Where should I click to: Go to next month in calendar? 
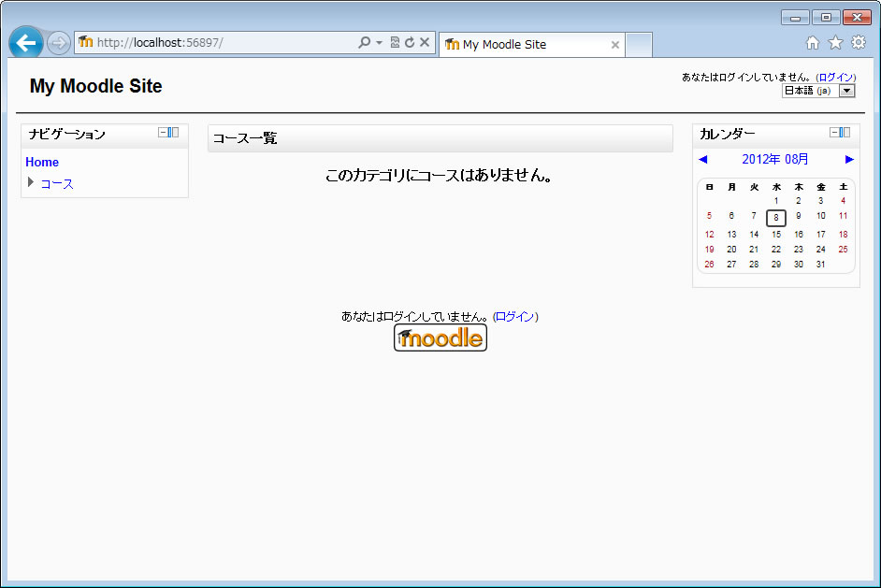click(849, 160)
